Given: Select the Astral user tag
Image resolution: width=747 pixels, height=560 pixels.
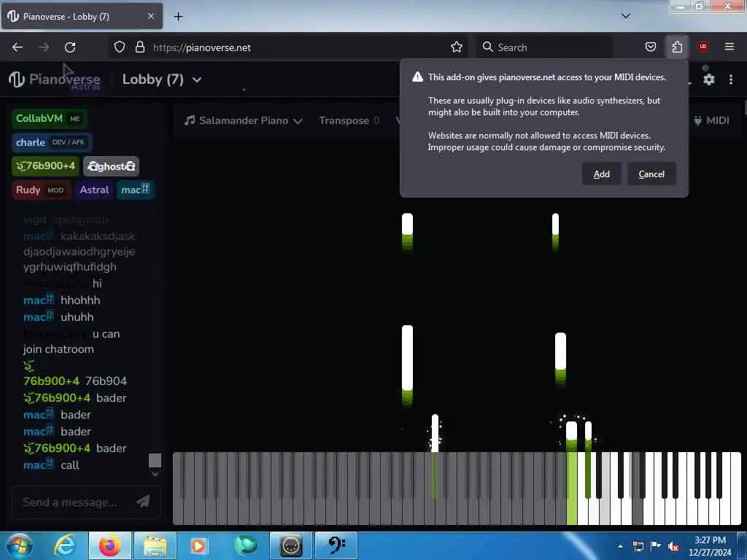Looking at the screenshot, I should (94, 190).
